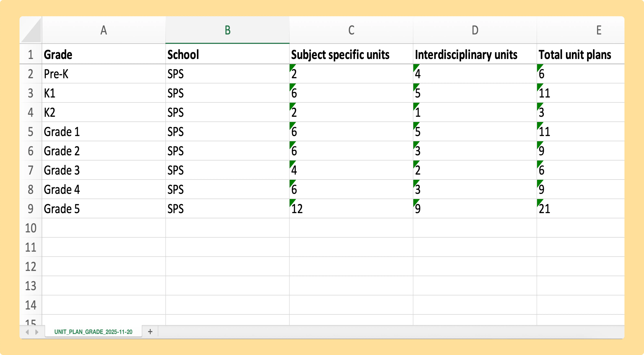Select row 14 header
The height and width of the screenshot is (355, 644).
pos(31,305)
